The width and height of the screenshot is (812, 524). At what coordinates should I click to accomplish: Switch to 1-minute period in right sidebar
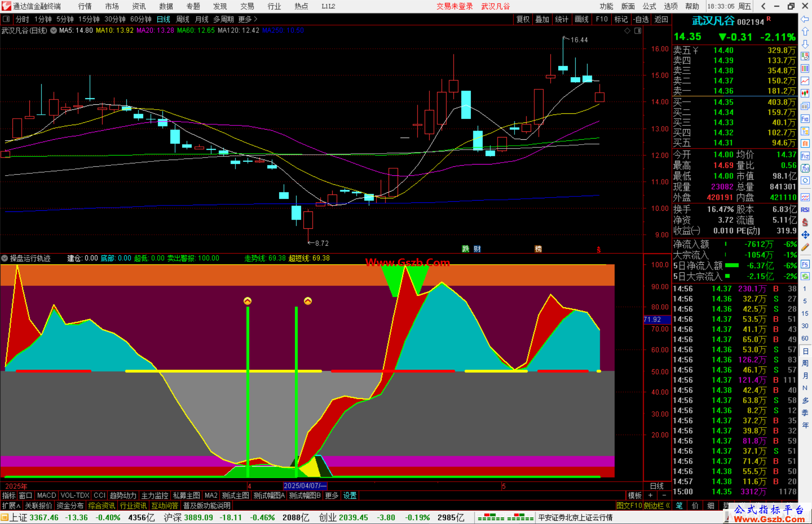pos(805,289)
